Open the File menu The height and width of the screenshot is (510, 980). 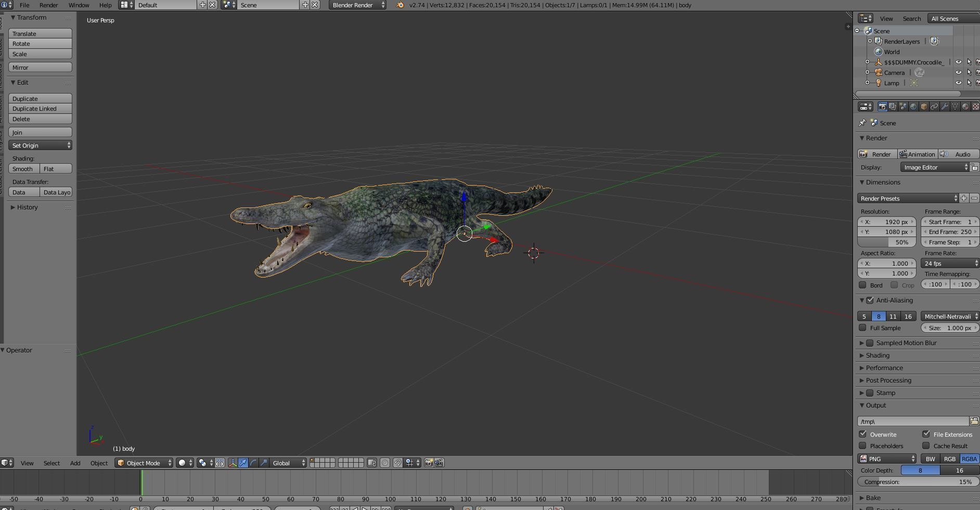pos(24,5)
